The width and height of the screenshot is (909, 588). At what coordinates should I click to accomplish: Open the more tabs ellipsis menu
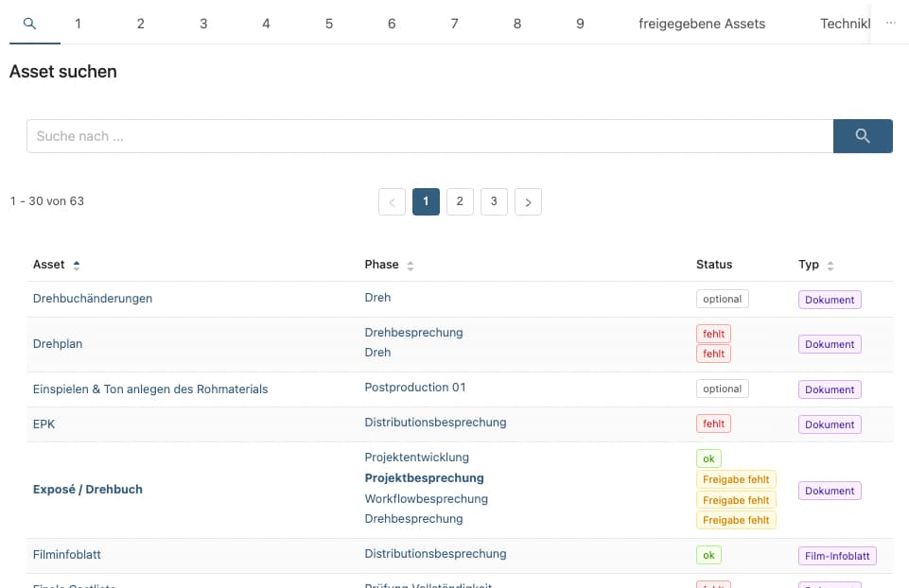click(x=890, y=24)
